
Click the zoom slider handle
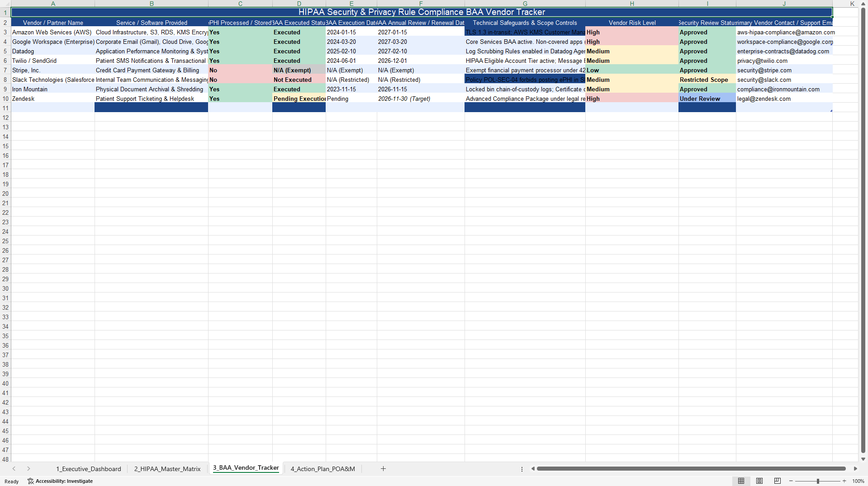coord(818,481)
